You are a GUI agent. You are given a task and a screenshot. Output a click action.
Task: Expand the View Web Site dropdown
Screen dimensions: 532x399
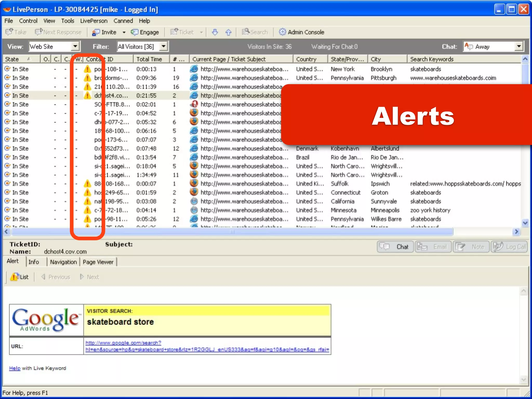point(75,46)
